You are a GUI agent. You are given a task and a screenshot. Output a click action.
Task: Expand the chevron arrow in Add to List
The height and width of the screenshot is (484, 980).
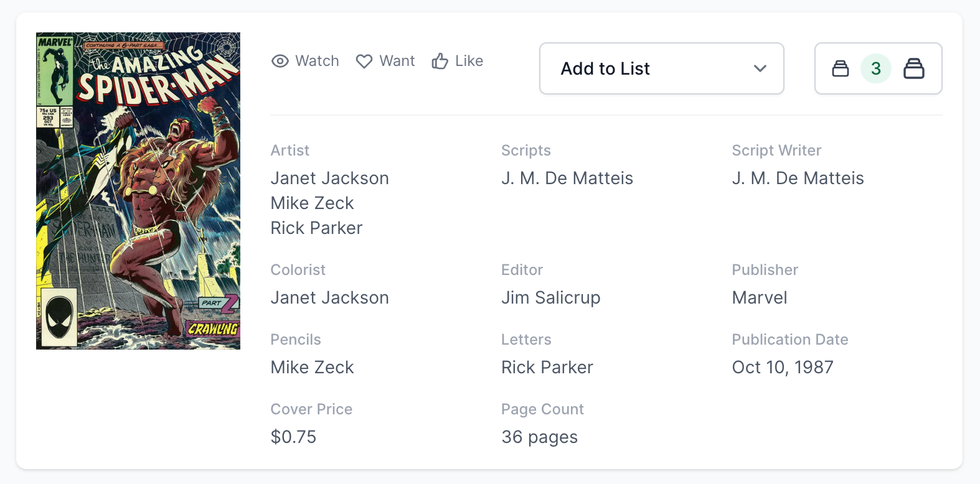pyautogui.click(x=760, y=68)
